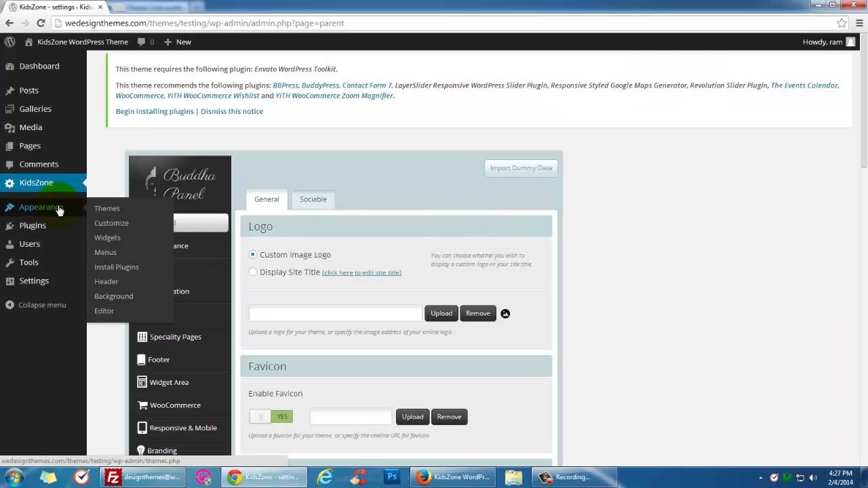The height and width of the screenshot is (488, 868).
Task: Open Widgets from Appearance submenu
Action: tap(107, 238)
